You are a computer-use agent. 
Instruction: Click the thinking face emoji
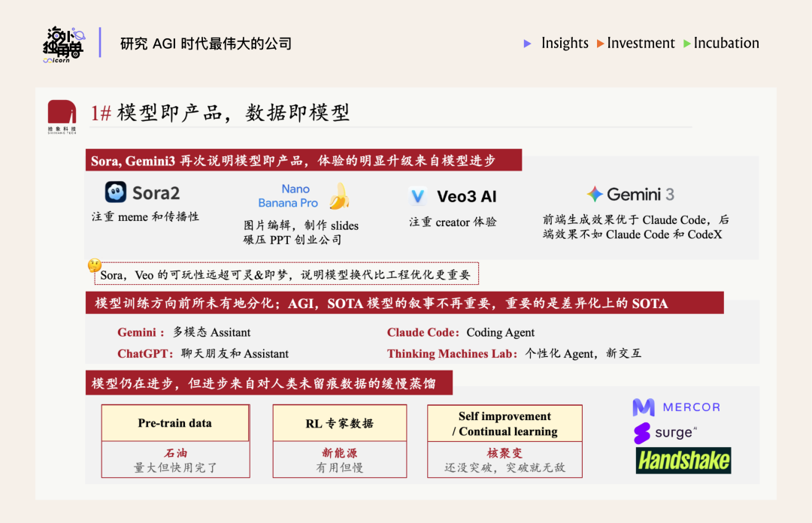click(x=95, y=265)
